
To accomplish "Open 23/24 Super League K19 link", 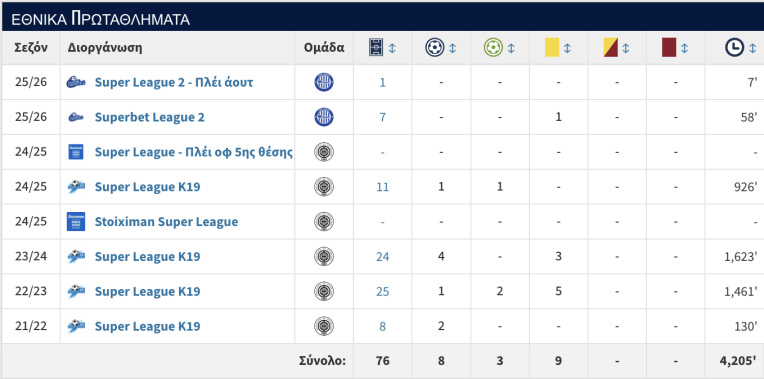I will 147,257.
